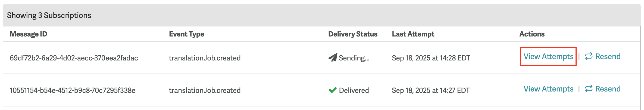Select message ID 10551154-b54e-4512-b9c8-70c7295f338e
The image size is (644, 110).
73,90
